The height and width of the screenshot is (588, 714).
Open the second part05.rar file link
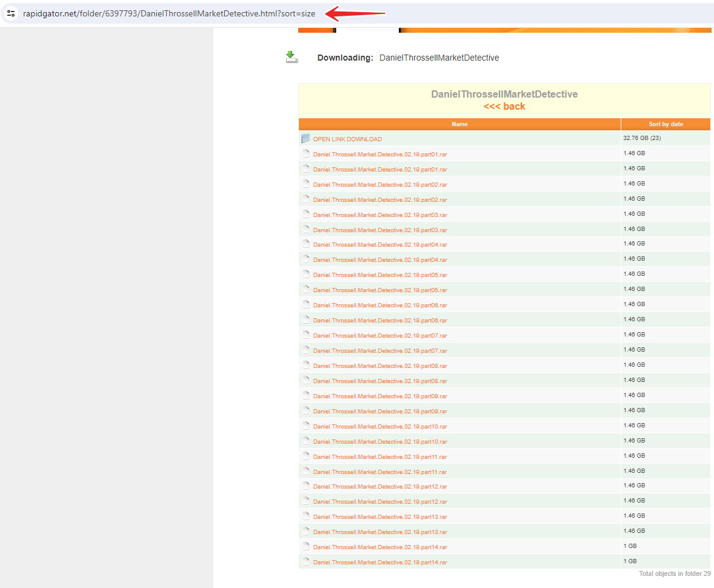point(380,290)
